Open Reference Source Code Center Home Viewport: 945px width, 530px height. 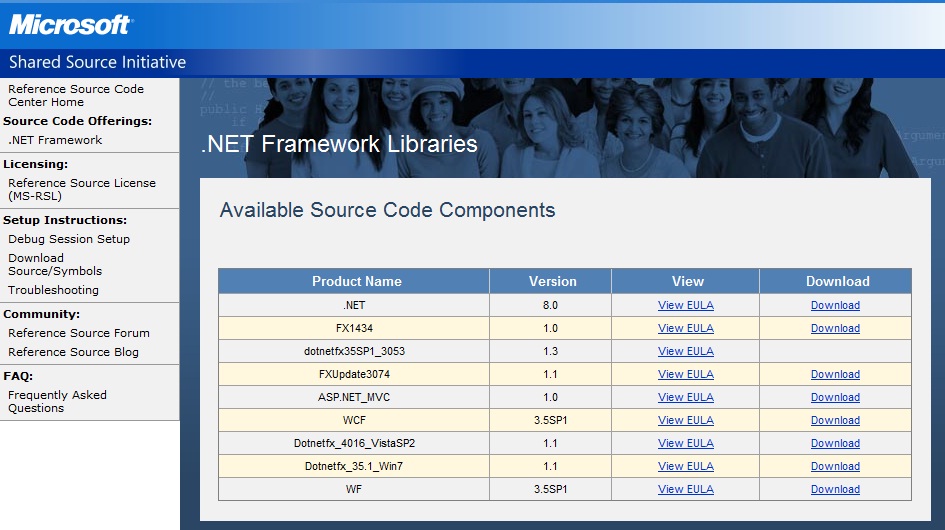[76, 95]
